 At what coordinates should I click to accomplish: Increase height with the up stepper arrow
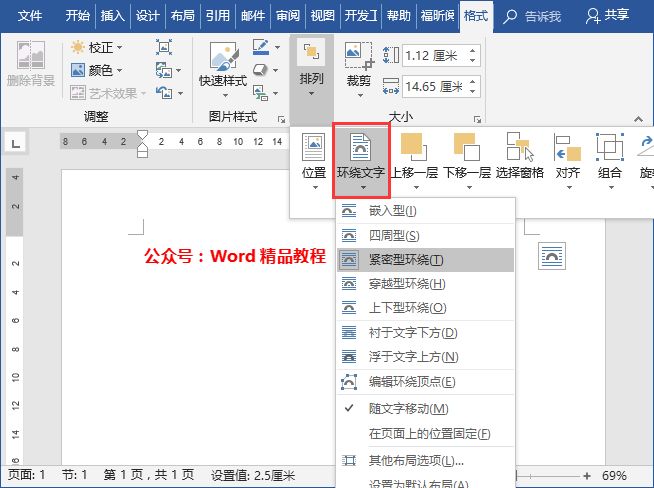tap(473, 50)
